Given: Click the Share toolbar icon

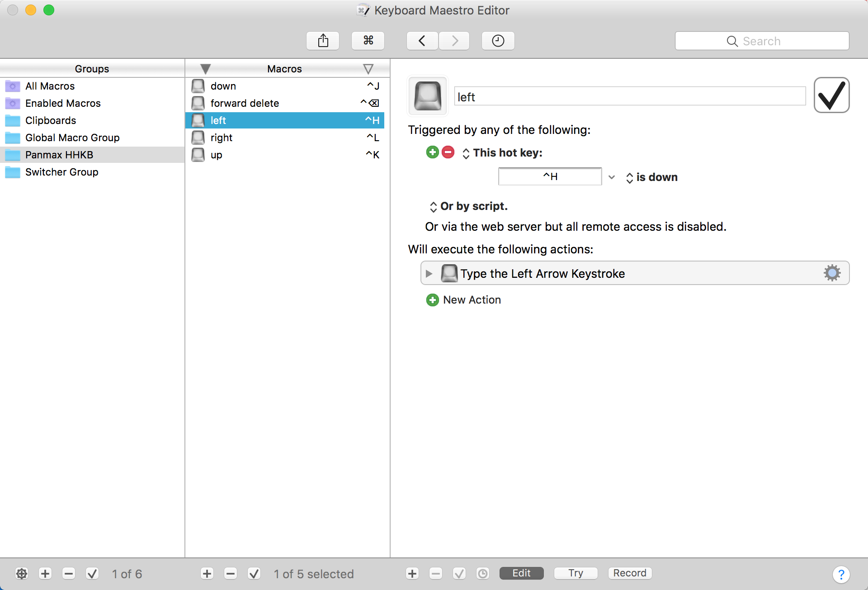Looking at the screenshot, I should (323, 41).
